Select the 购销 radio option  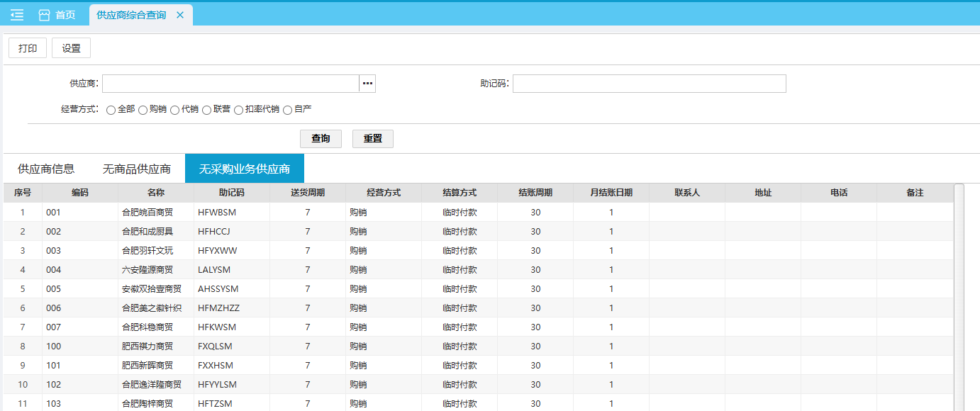click(143, 110)
